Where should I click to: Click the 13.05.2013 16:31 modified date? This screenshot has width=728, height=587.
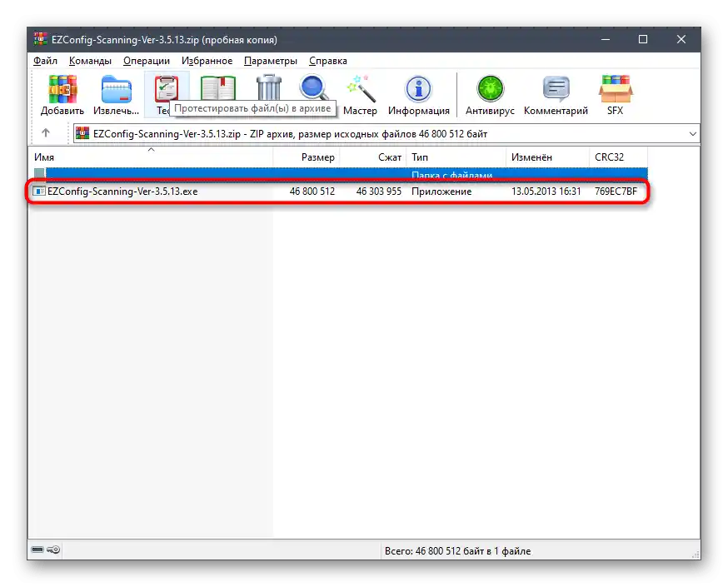click(x=546, y=192)
